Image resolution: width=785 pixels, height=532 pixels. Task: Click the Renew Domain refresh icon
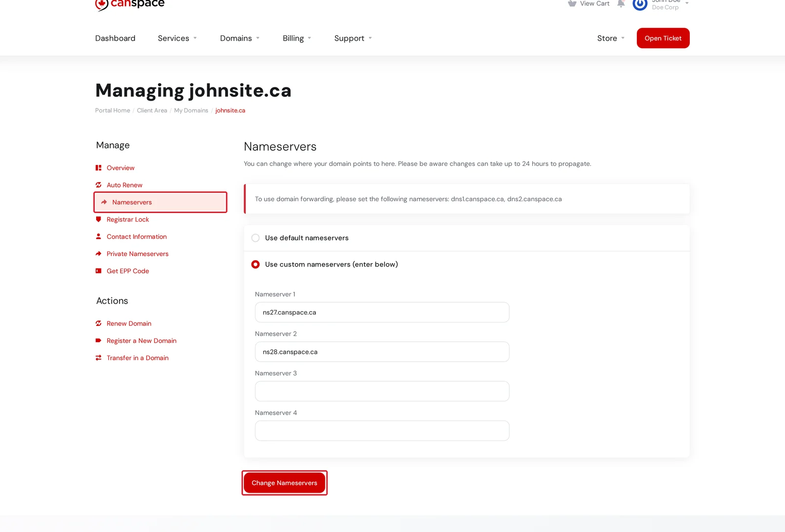tap(99, 323)
